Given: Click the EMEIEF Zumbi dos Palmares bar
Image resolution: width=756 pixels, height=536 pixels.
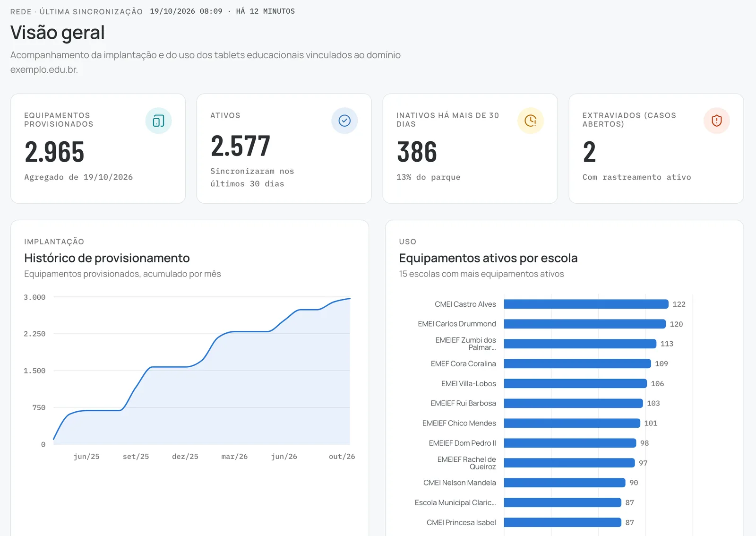Looking at the screenshot, I should point(580,344).
